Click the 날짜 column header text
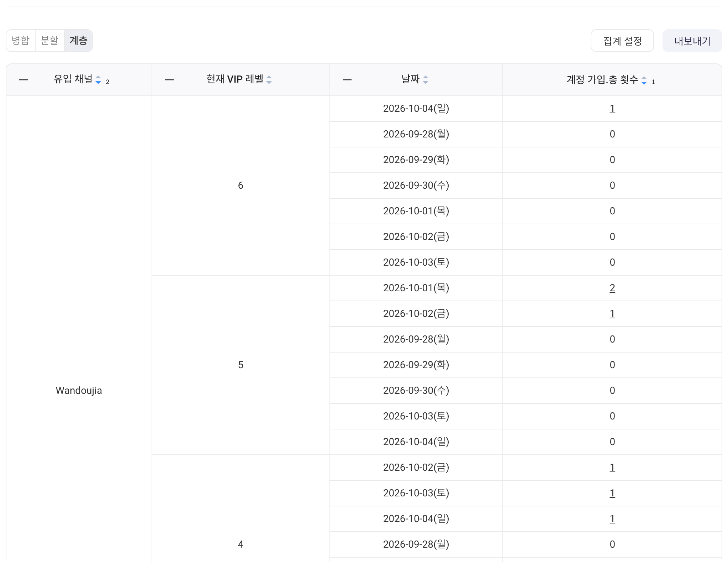This screenshot has width=728, height=579. 411,79
